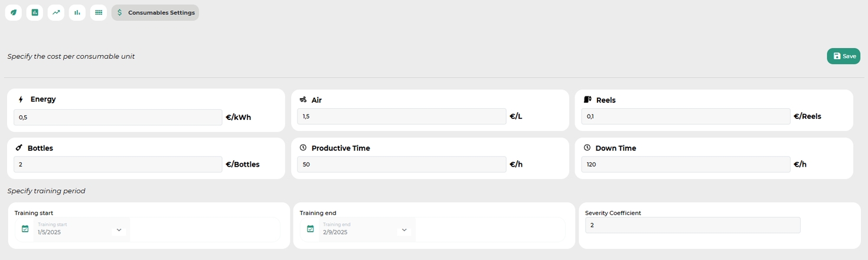Click the calendar icon for Training end
868x260 pixels.
(310, 229)
